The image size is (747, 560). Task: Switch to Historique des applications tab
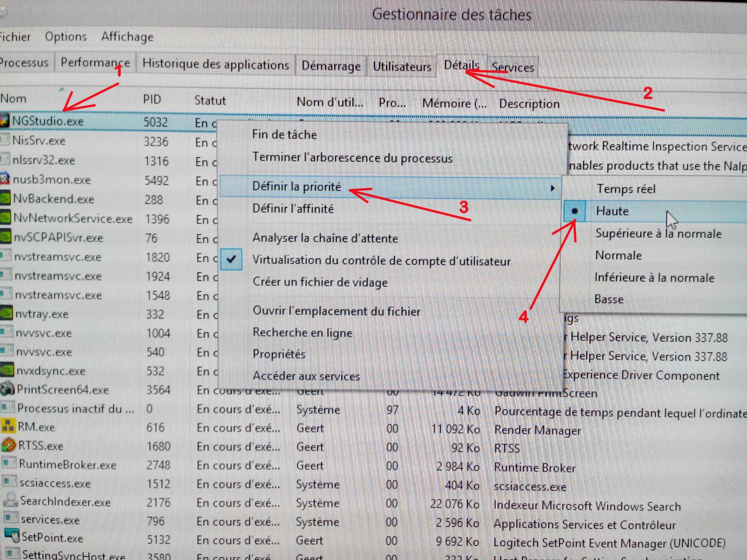[x=215, y=65]
